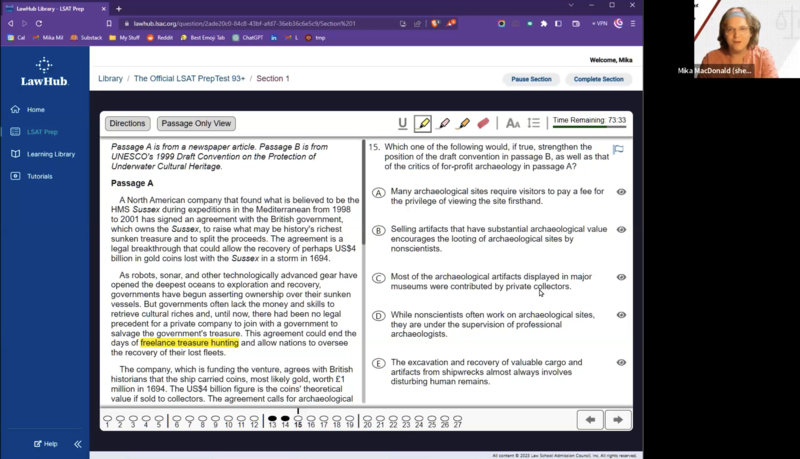The height and width of the screenshot is (459, 800).
Task: Go to next question with right arrow
Action: (x=618, y=420)
